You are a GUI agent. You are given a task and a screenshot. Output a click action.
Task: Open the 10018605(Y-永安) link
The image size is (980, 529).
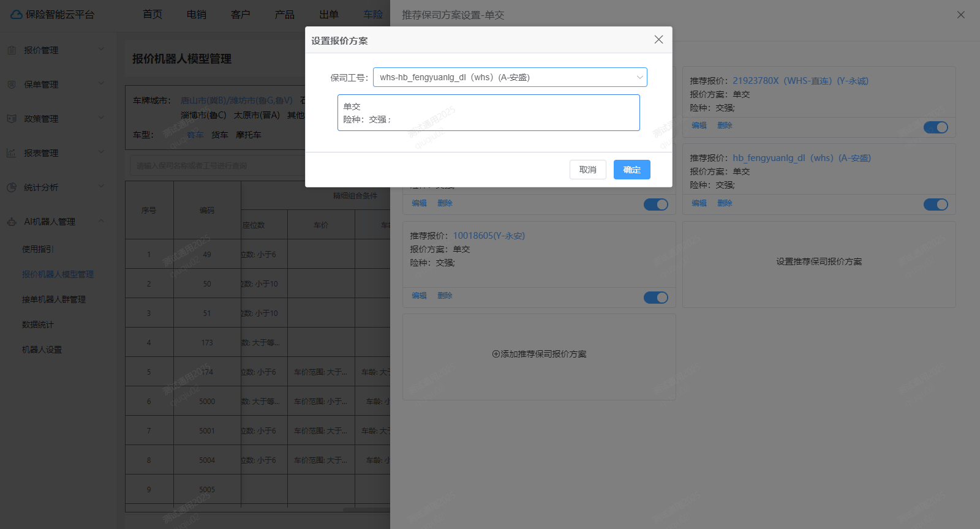tap(489, 236)
